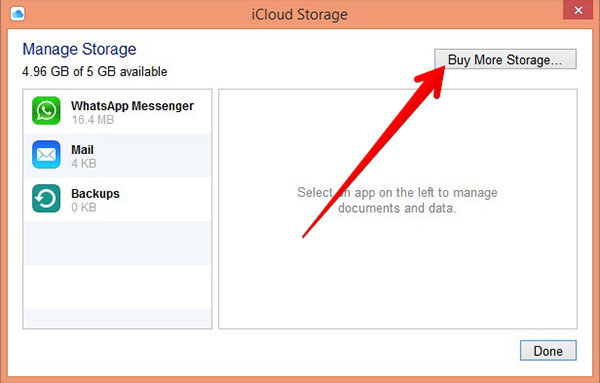
Task: Click the 16.4 MB size text
Action: (93, 120)
